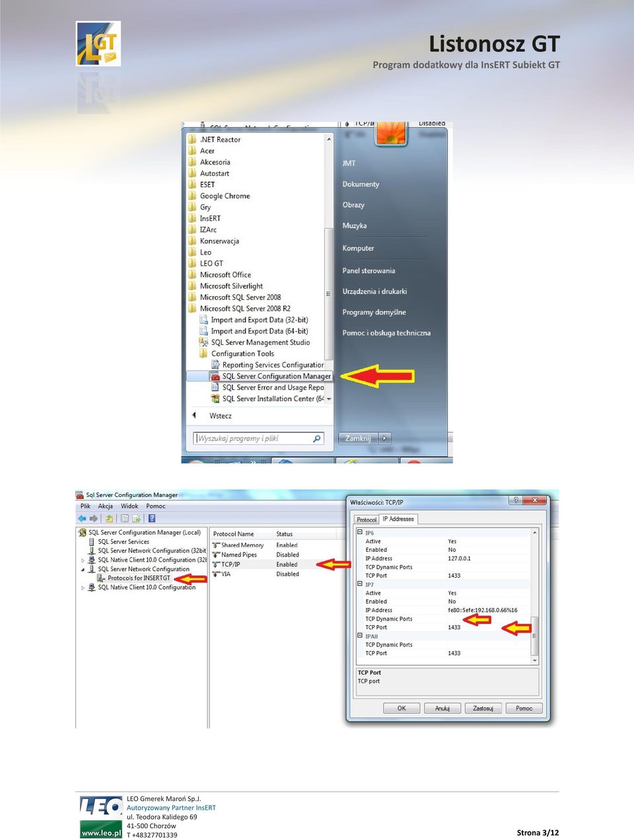
Task: Open SQL Server Error and Usage Reporting
Action: (267, 387)
